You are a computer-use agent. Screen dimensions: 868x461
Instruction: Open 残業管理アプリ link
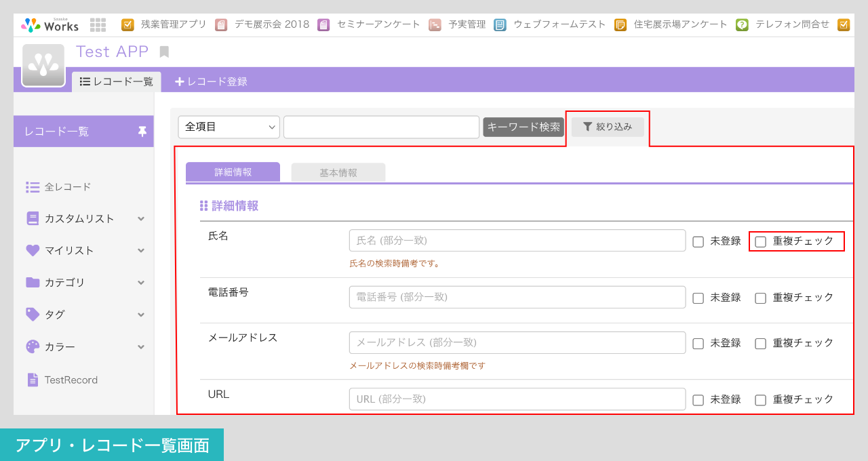(174, 24)
